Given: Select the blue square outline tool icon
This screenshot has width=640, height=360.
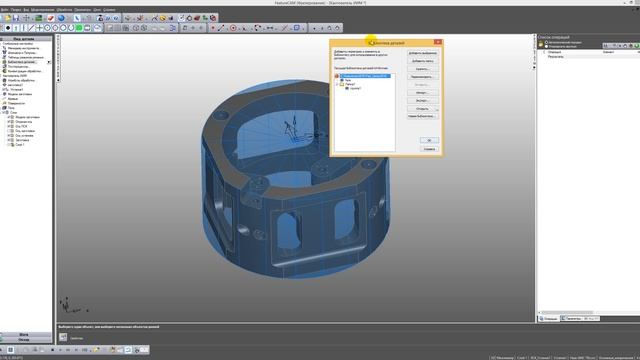Looking at the screenshot, I should click(297, 28).
